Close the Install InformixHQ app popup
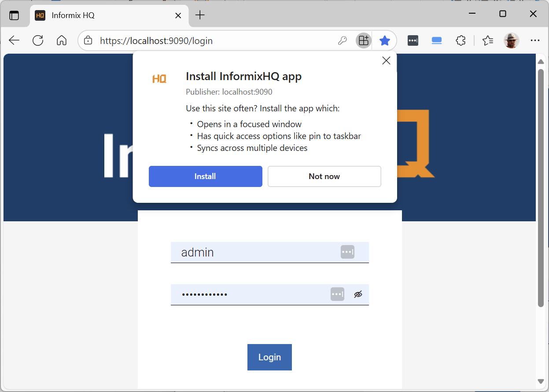Viewport: 549px width, 392px height. (386, 61)
